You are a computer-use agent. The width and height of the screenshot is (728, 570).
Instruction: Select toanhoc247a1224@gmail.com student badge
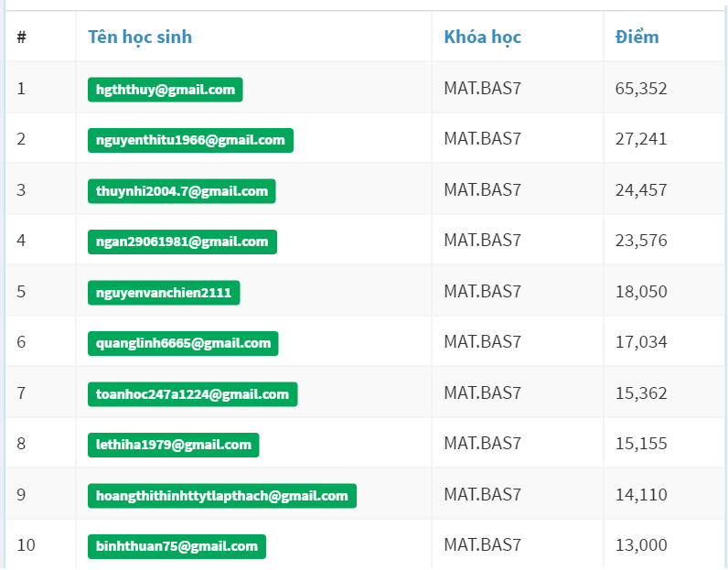(x=193, y=394)
